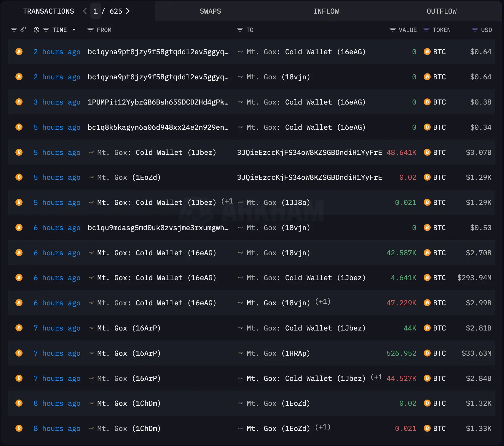Image resolution: width=504 pixels, height=446 pixels.
Task: Open the general filter icon in header
Action: (14, 30)
